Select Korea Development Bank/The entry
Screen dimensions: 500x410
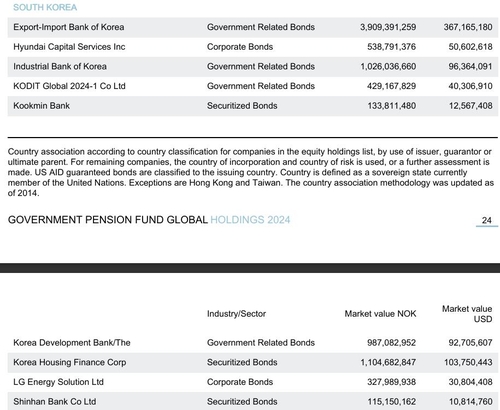[72, 343]
